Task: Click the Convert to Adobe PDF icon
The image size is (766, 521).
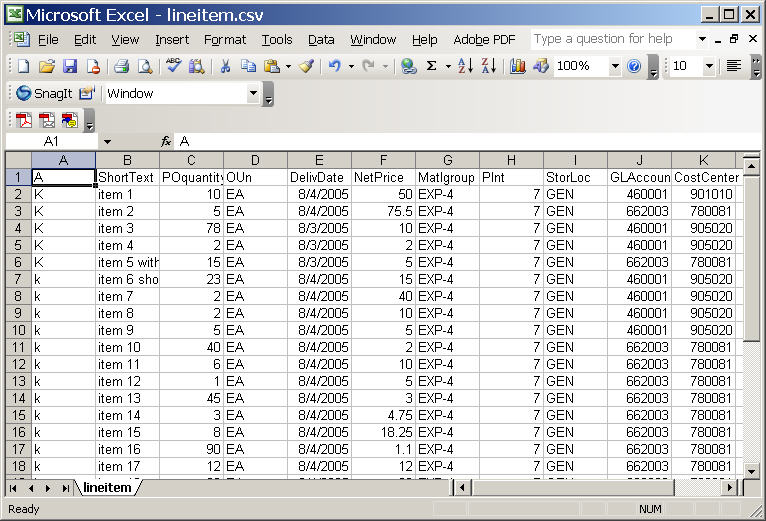Action: 23,120
